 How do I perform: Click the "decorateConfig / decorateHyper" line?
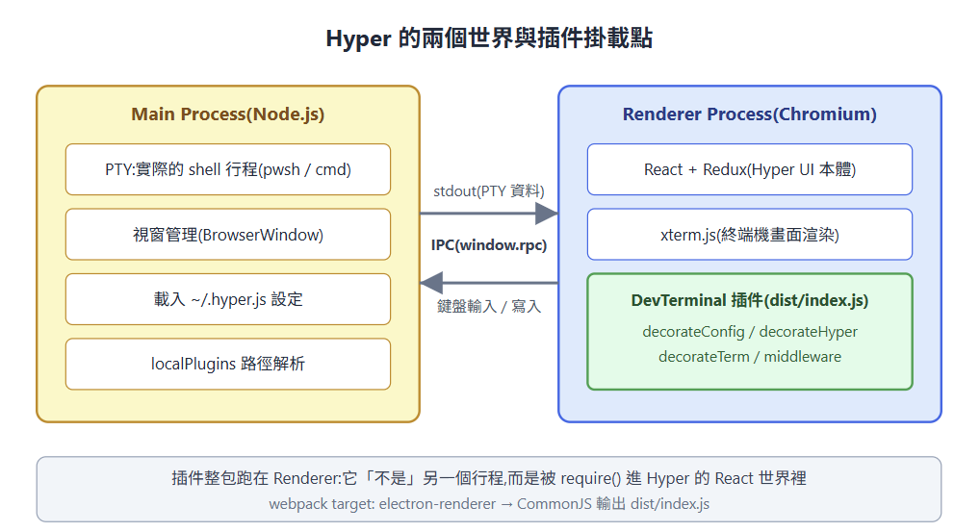coord(750,332)
